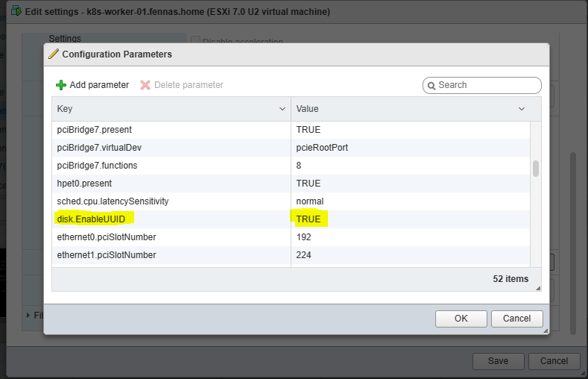This screenshot has height=379, width=588.
Task: Click Cancel in the Edit settings window
Action: click(554, 361)
